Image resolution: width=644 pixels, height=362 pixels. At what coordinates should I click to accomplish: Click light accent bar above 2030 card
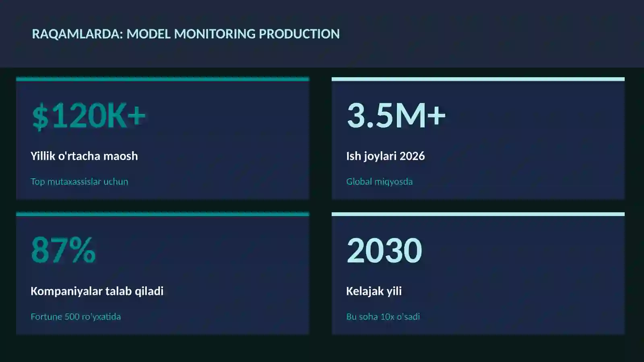coord(478,214)
